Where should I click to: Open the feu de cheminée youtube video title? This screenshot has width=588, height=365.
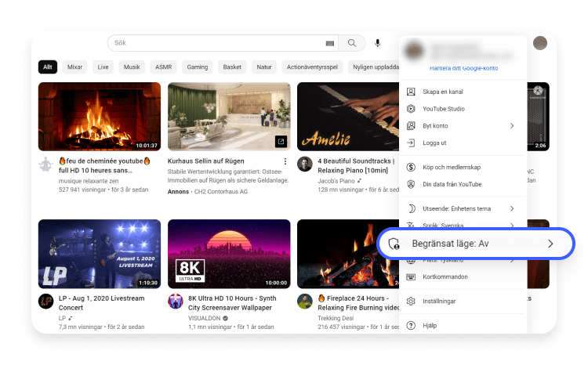tap(104, 165)
